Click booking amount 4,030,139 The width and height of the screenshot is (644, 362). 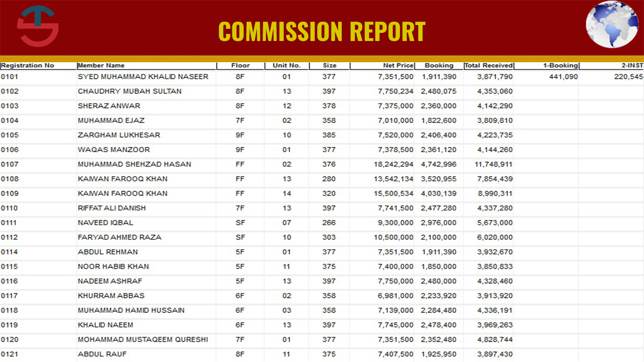pos(439,193)
